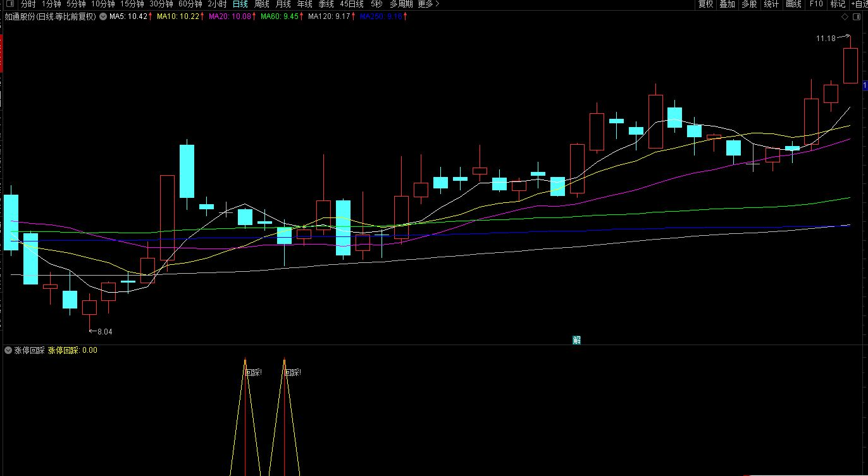
Task: Click the first 回踩! signal marker
Action: click(253, 372)
